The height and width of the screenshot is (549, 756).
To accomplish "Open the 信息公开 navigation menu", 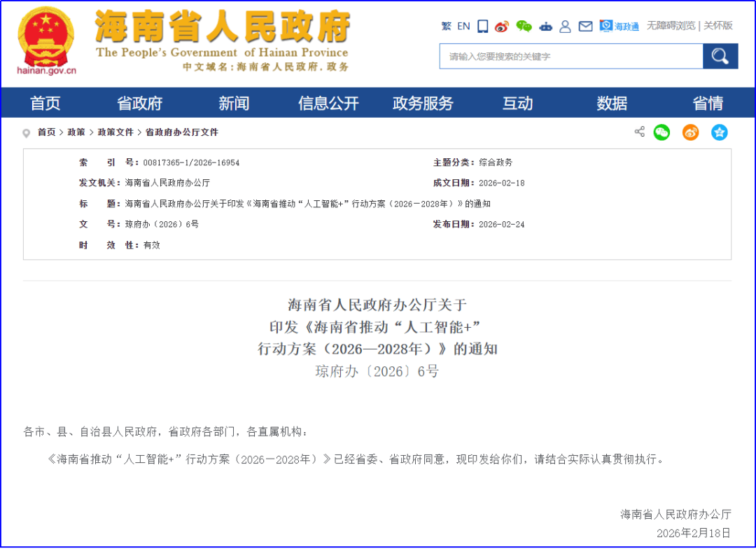I will click(328, 104).
